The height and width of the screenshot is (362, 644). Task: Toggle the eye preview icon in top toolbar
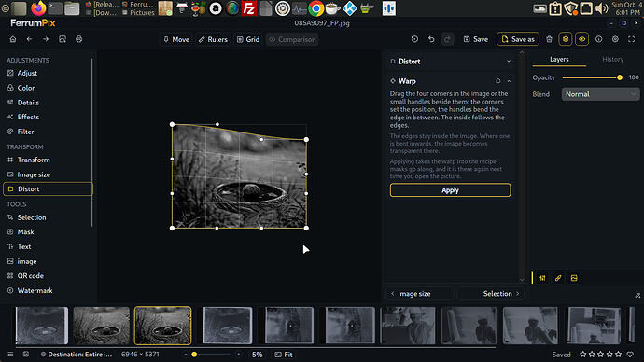tap(582, 39)
